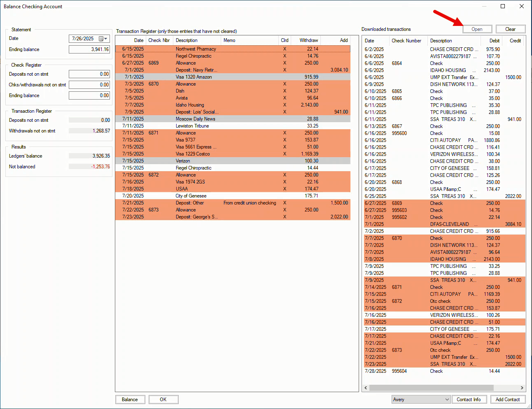Click the Clear button
The width and height of the screenshot is (532, 409).
pyautogui.click(x=510, y=29)
